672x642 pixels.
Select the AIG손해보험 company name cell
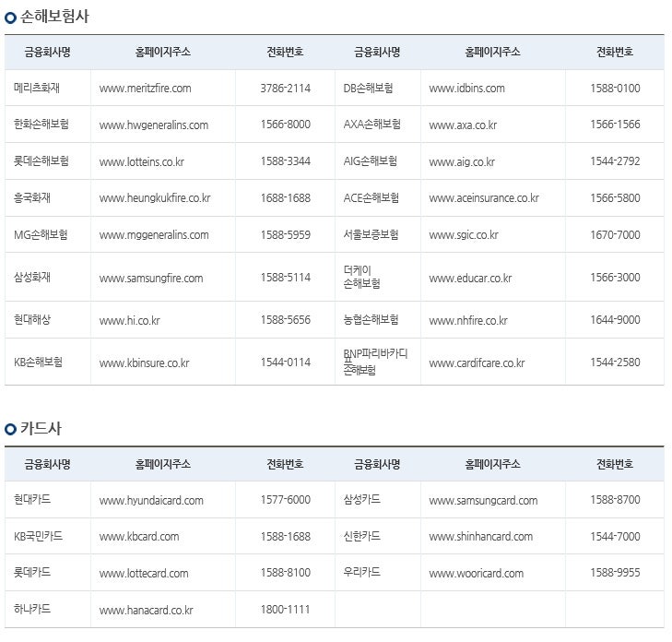(x=378, y=161)
